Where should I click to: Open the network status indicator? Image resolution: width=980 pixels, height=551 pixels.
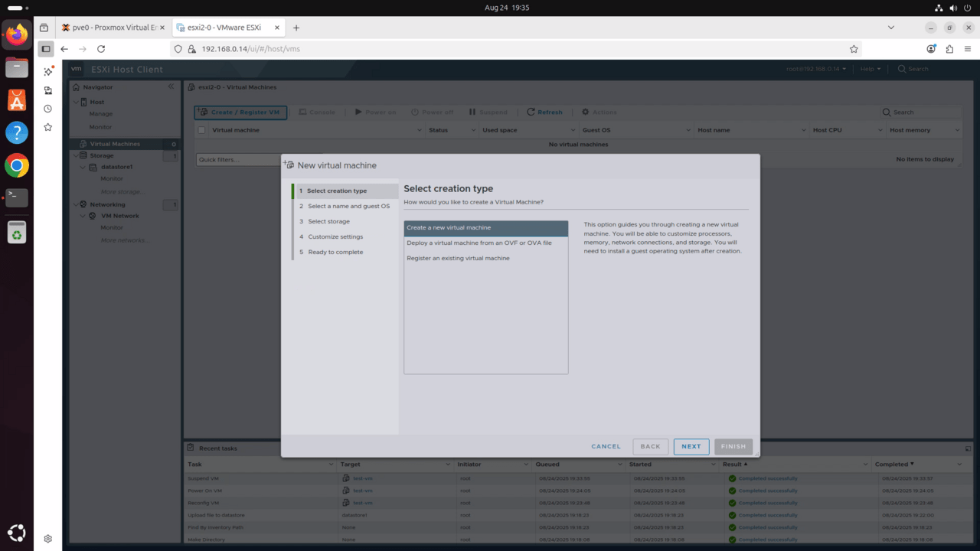[x=939, y=8]
